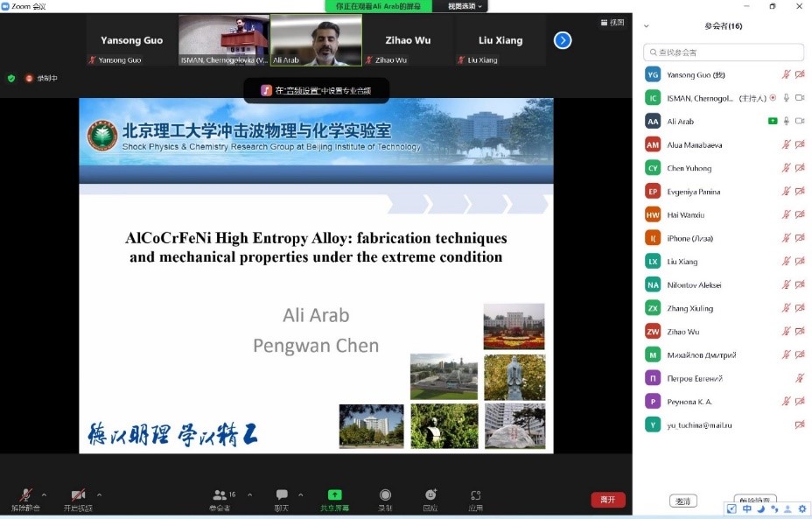The width and height of the screenshot is (812, 519).
Task: Unmute microphone in bottom toolbar
Action: tap(26, 495)
